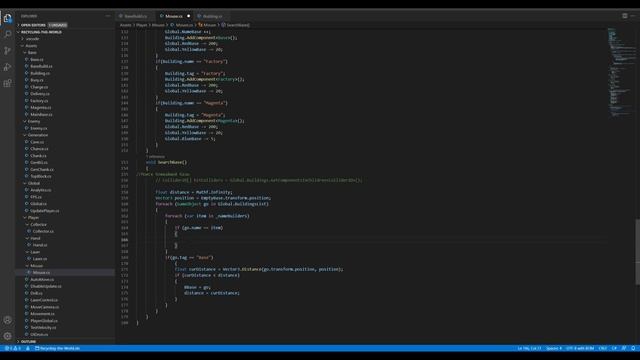Open the Manage gear icon
This screenshot has width=640, height=360.
coord(8,336)
